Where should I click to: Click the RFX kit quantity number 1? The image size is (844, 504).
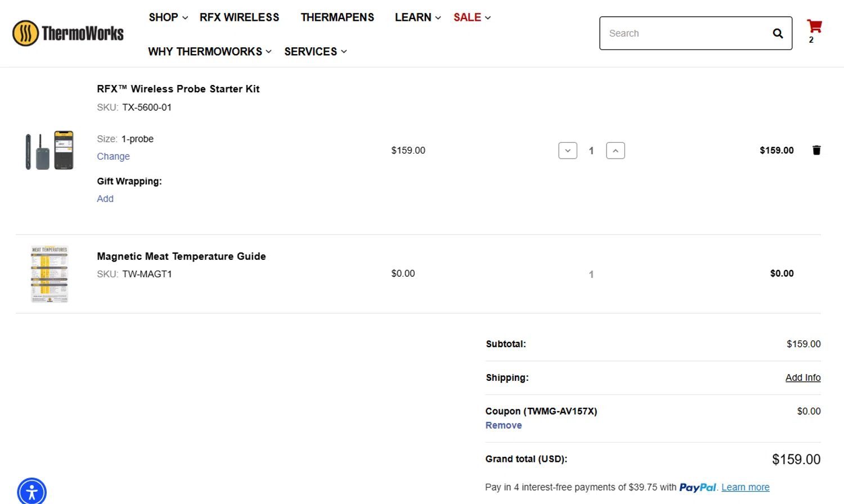(x=591, y=151)
